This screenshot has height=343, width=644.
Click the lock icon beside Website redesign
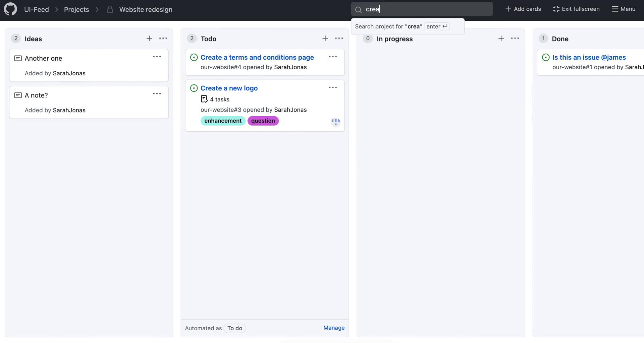point(110,9)
